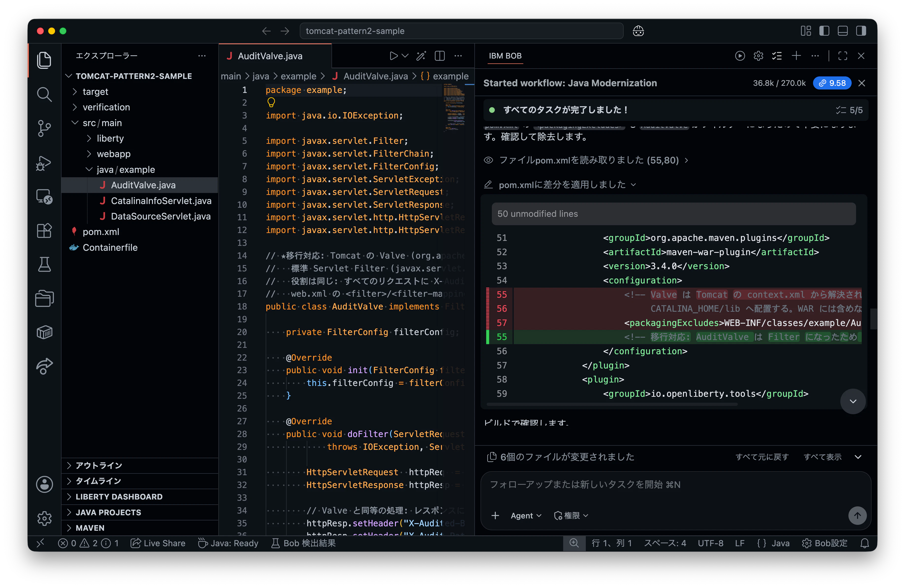905x588 pixels.
Task: Click the 9.58 usage cost badge
Action: pos(832,83)
